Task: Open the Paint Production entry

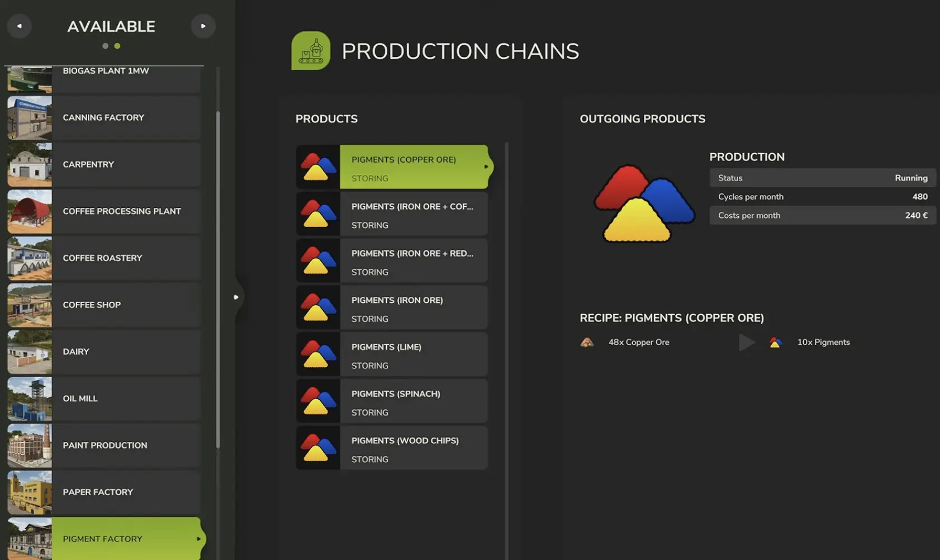Action: [104, 445]
